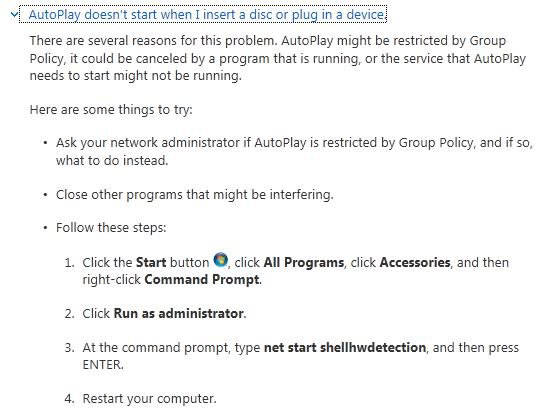Click the bold "Run as administrator" text
Viewport: 559px width, 418px height.
coord(179,314)
